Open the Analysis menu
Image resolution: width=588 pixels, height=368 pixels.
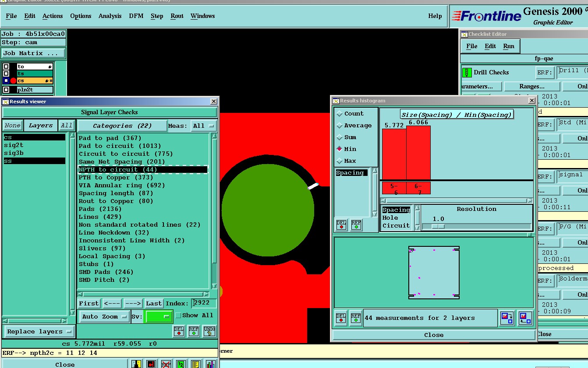click(x=110, y=16)
